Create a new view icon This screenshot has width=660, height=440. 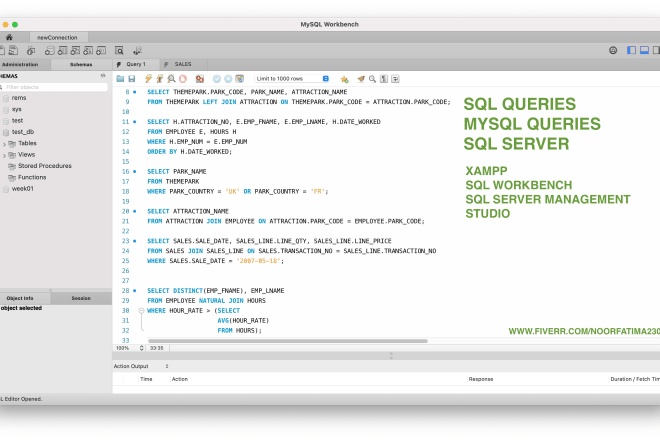tap(75, 51)
